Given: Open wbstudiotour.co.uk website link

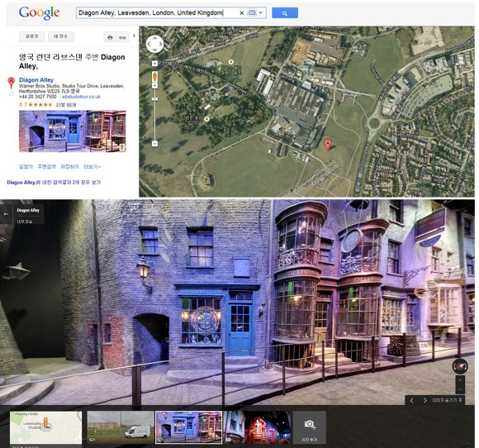Looking at the screenshot, I should (x=81, y=97).
